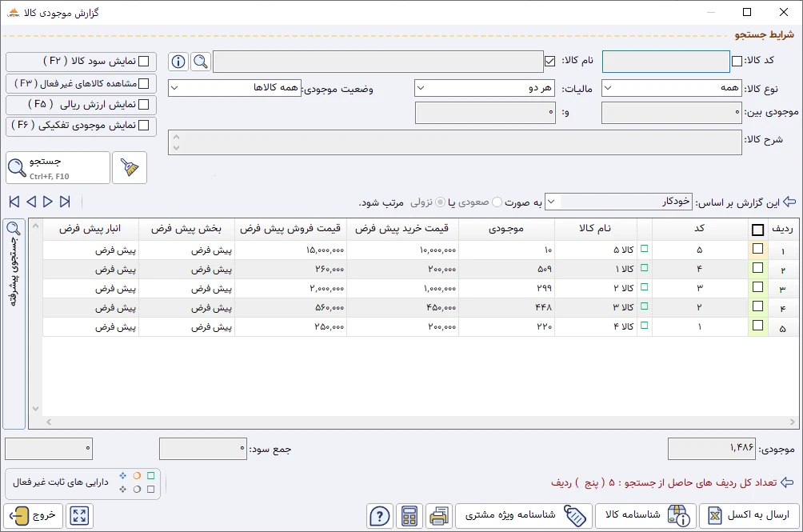
Task: Open the calculator icon in bottom toolbar
Action: pos(409,516)
